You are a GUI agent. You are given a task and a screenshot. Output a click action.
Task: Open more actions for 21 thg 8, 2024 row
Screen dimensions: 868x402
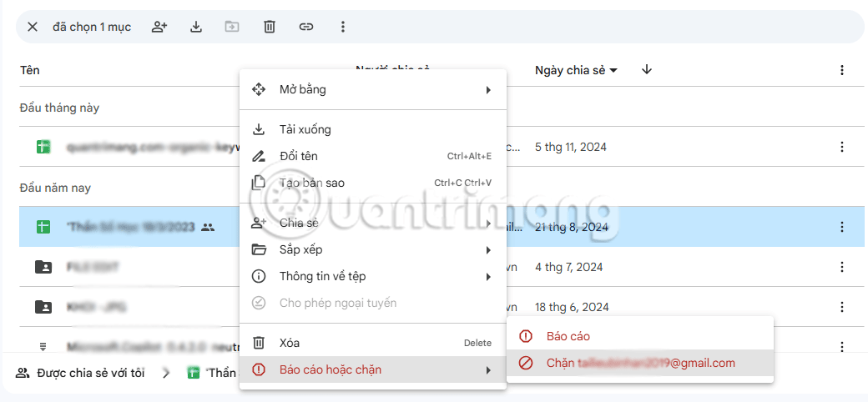(x=842, y=227)
